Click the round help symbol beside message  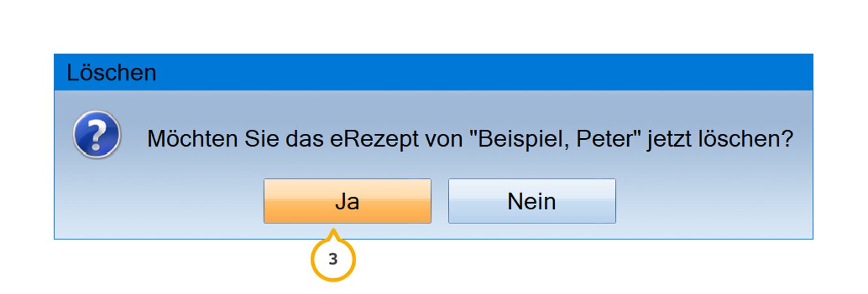97,135
